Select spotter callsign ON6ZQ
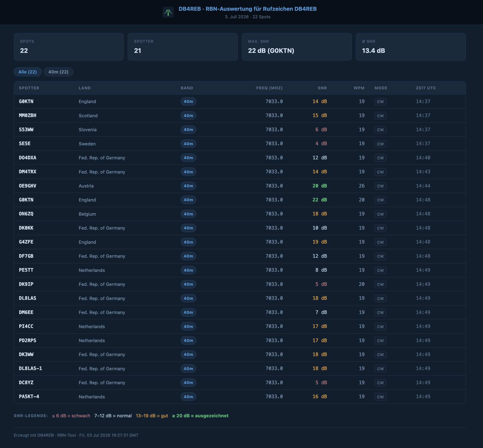The image size is (483, 448). (x=26, y=214)
